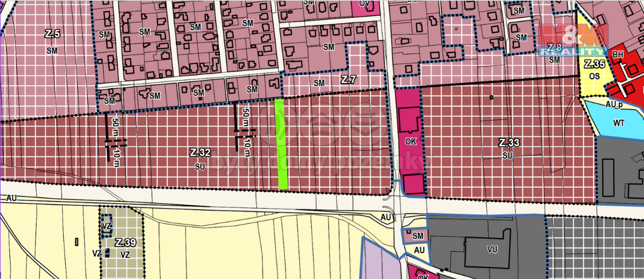Click the SU label under Z.32
The height and width of the screenshot is (279, 644).
click(199, 166)
